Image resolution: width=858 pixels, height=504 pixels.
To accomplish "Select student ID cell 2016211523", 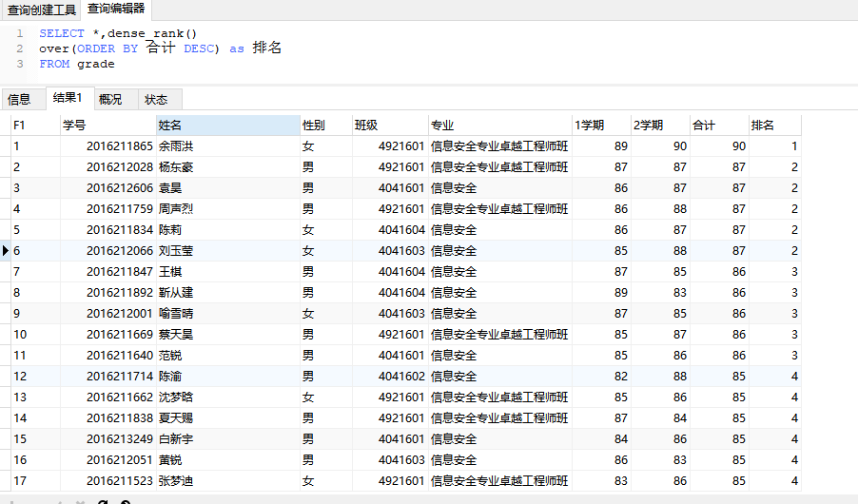I will pyautogui.click(x=108, y=481).
